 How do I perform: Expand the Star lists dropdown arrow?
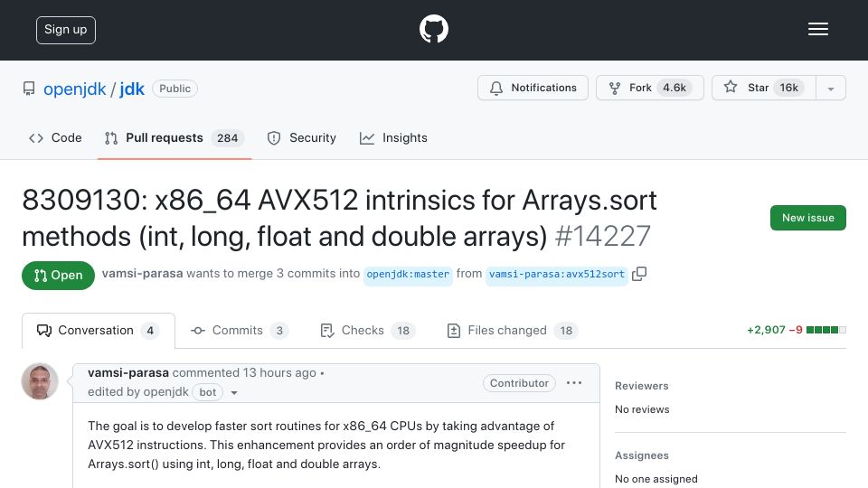831,89
